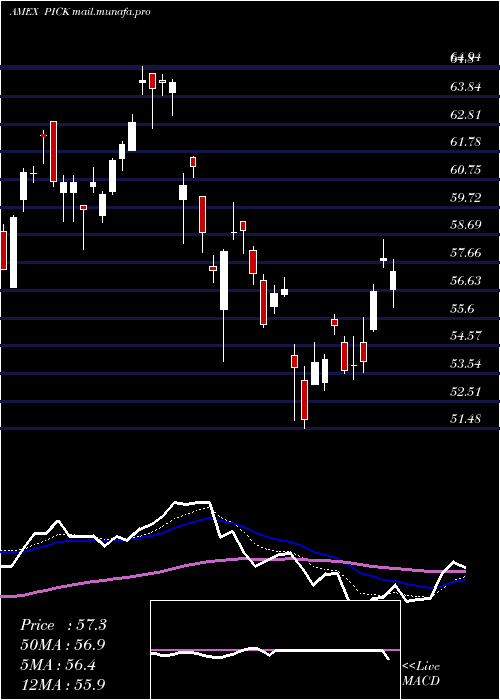Click the <<Live MACD label
The height and width of the screenshot is (700, 500).
(x=421, y=673)
